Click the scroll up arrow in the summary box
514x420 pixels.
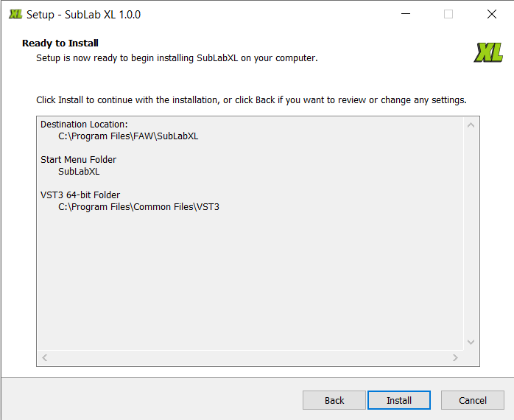click(x=471, y=125)
